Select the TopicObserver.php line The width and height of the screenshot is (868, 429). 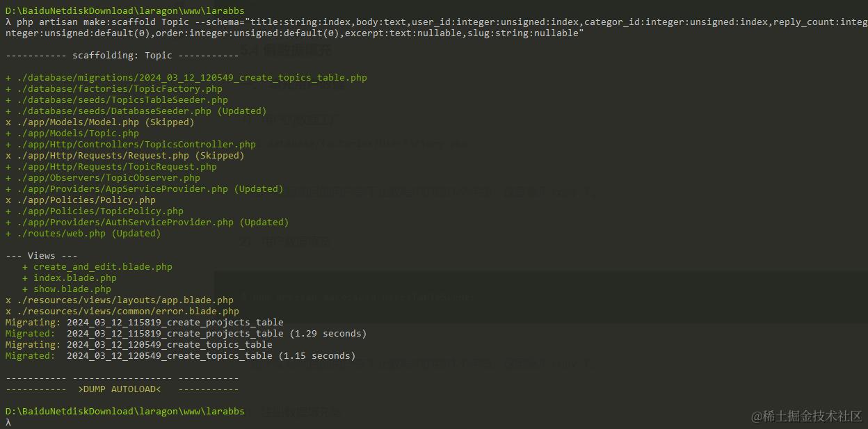[x=103, y=178]
